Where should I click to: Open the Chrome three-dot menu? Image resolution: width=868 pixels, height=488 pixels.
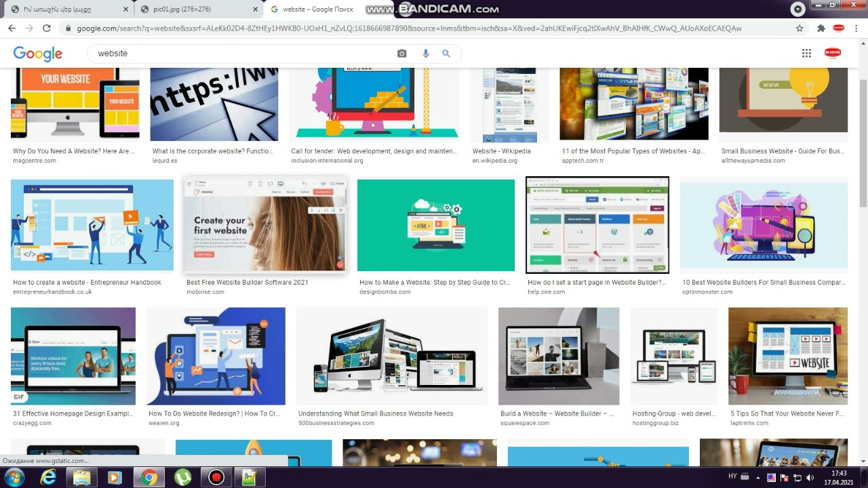pos(856,28)
